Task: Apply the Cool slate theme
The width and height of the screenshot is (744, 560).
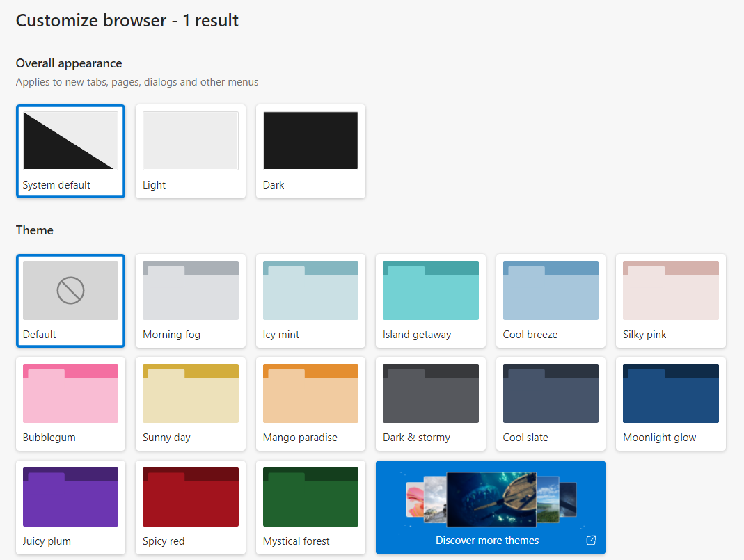Action: 551,404
